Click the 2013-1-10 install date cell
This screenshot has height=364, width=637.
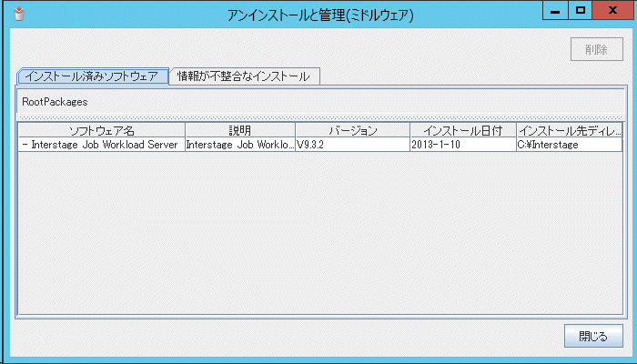pyautogui.click(x=463, y=145)
